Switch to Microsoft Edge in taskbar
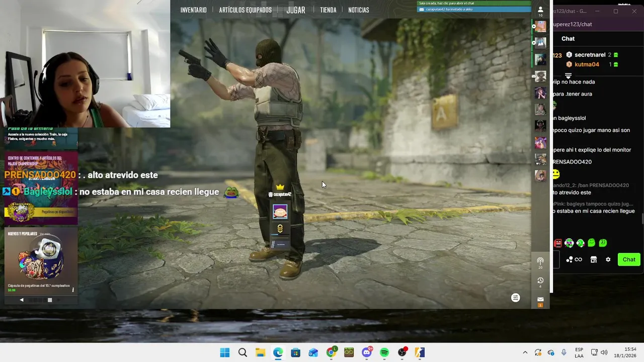The width and height of the screenshot is (644, 362). [278, 352]
